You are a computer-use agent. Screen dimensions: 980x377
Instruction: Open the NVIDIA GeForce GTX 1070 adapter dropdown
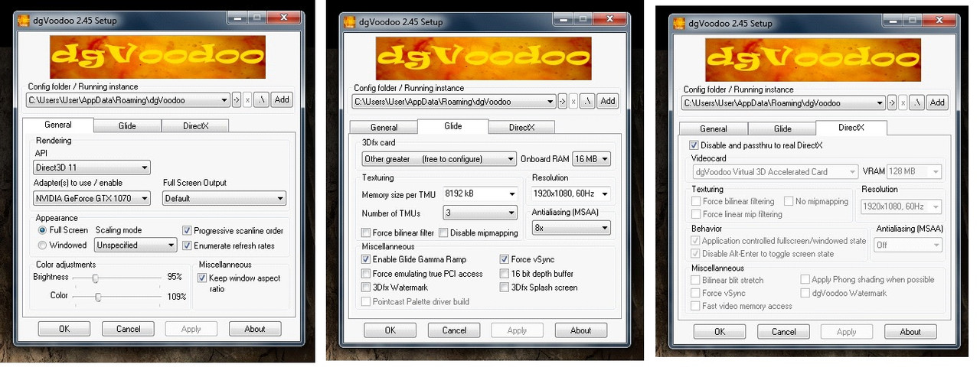click(x=92, y=198)
